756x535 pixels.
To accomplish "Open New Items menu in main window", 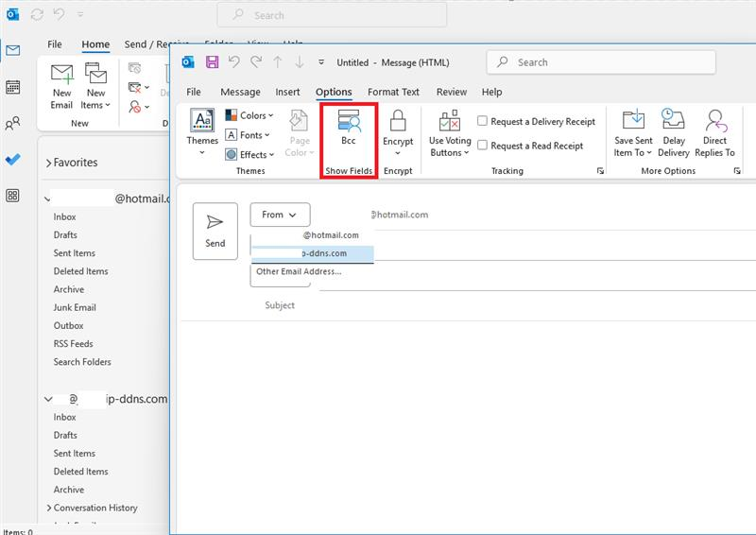I will coord(95,87).
